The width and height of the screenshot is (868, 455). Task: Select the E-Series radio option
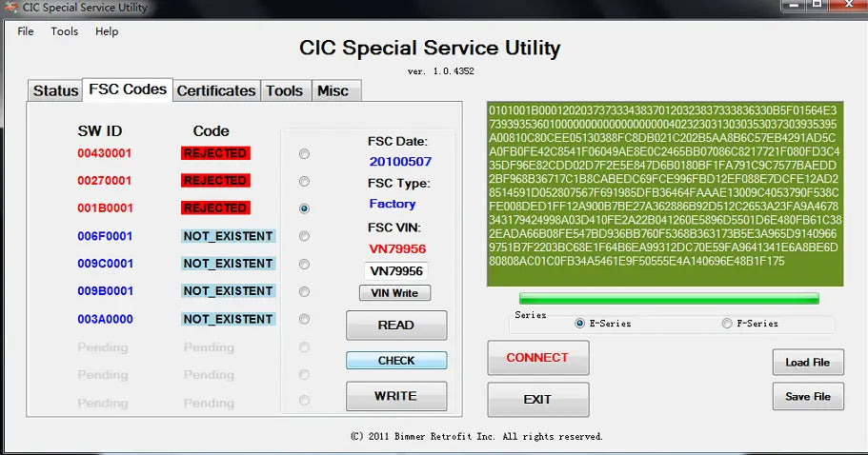(579, 324)
